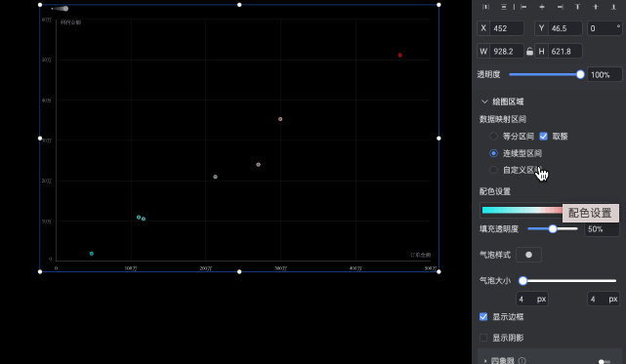Align selection to bottom edge

pos(613,7)
